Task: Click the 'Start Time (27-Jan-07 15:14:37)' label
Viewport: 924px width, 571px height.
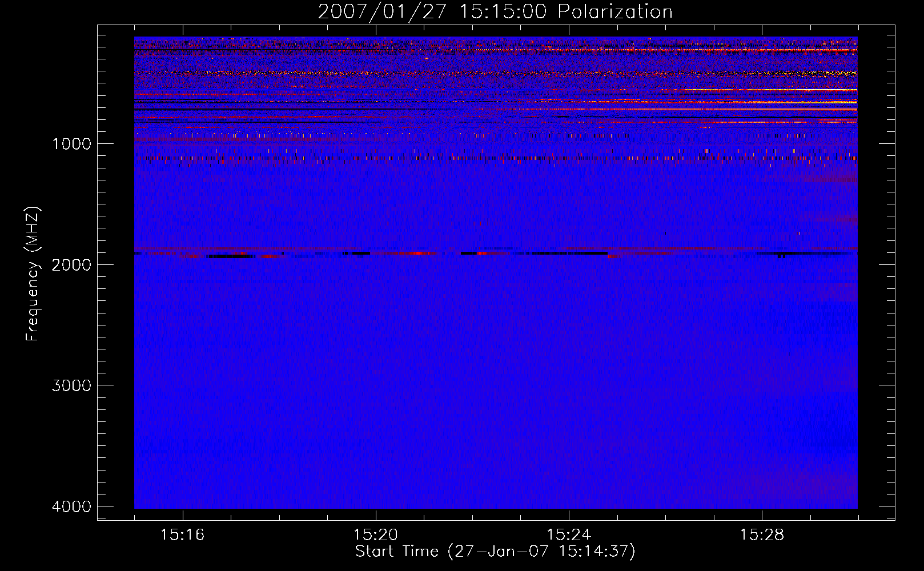Action: [495, 552]
